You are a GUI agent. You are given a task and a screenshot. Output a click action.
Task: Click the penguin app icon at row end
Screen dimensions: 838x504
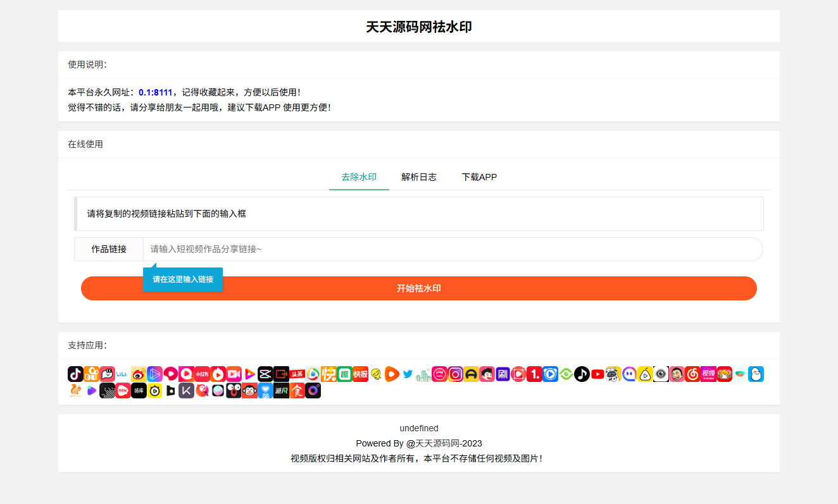pos(756,374)
